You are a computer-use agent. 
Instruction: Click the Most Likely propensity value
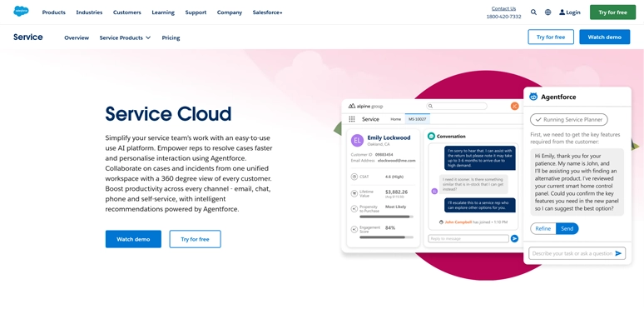pyautogui.click(x=395, y=207)
